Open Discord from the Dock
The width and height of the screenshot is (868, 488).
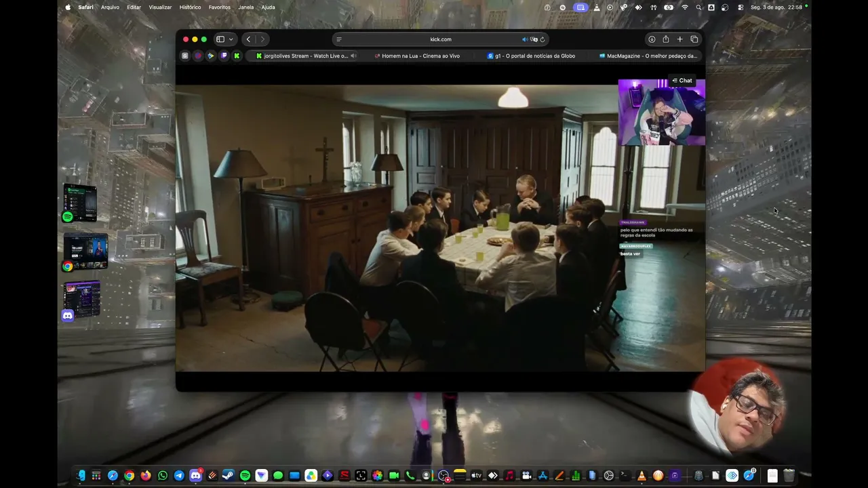[195, 476]
